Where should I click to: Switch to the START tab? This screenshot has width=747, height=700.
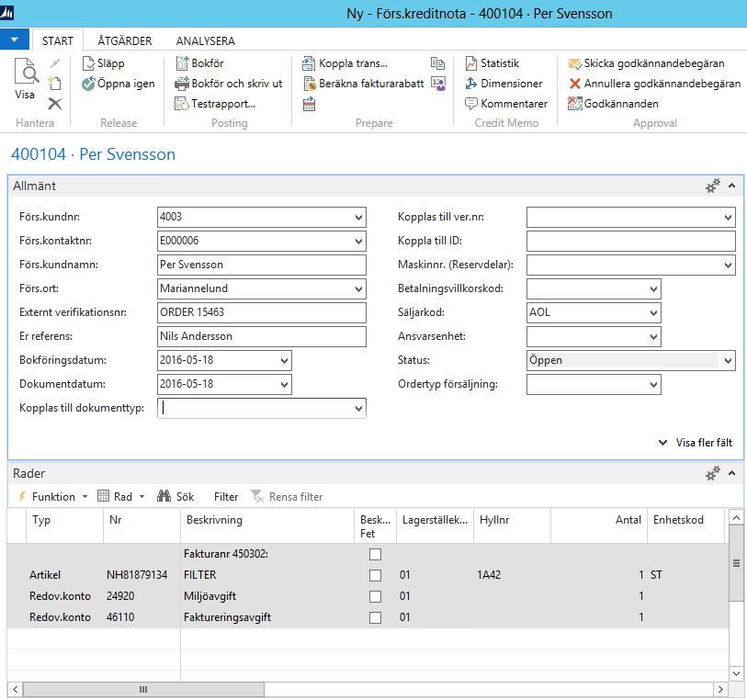pos(58,41)
